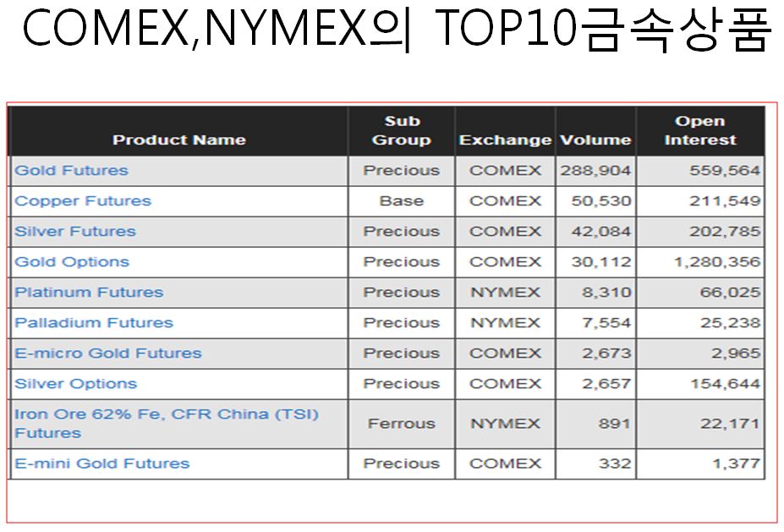The image size is (784, 532).
Task: Open Iron Ore 62% Fe futures link
Action: click(167, 424)
